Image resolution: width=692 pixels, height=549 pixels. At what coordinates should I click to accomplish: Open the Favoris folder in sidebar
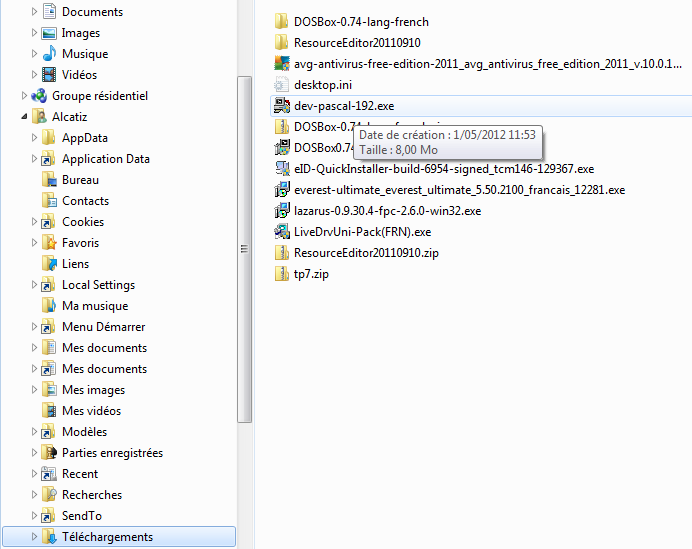click(80, 243)
